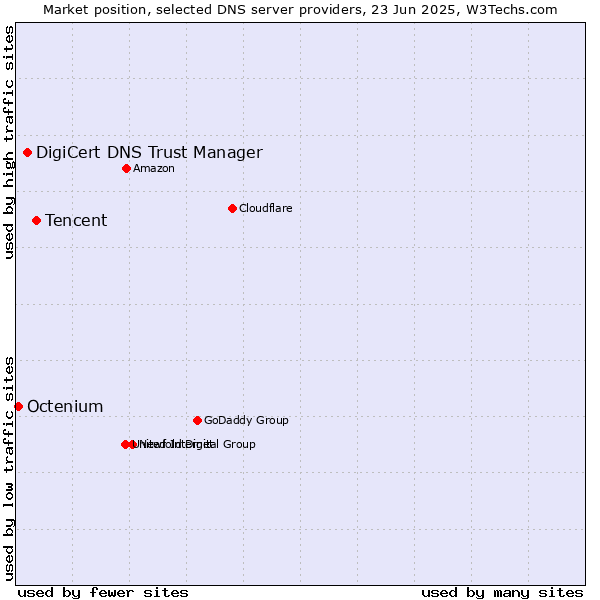Select the 'Amazon' label text
The height and width of the screenshot is (600, 600).
point(154,169)
